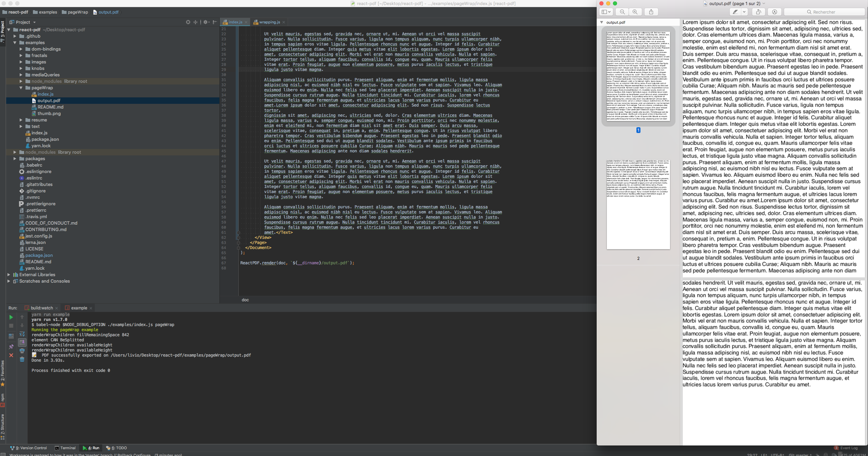This screenshot has height=456, width=868.
Task: Select page 2 thumbnail in Preview sidebar
Action: coord(638,204)
